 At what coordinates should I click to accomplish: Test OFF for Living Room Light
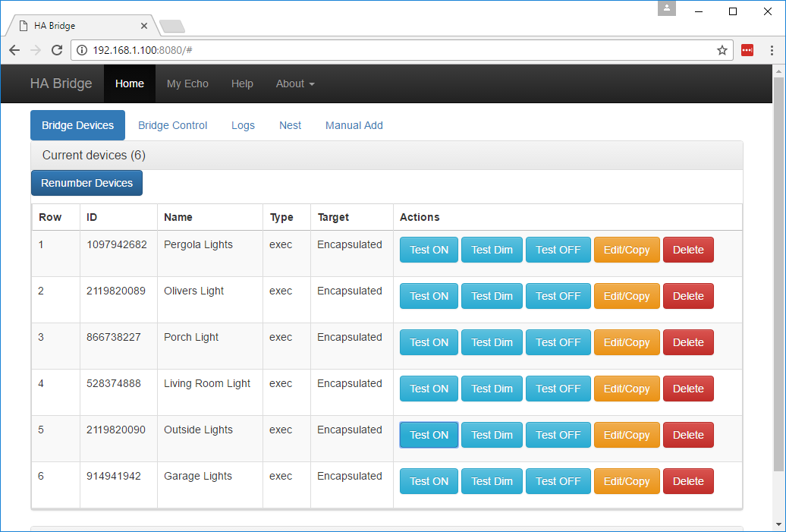pyautogui.click(x=558, y=389)
